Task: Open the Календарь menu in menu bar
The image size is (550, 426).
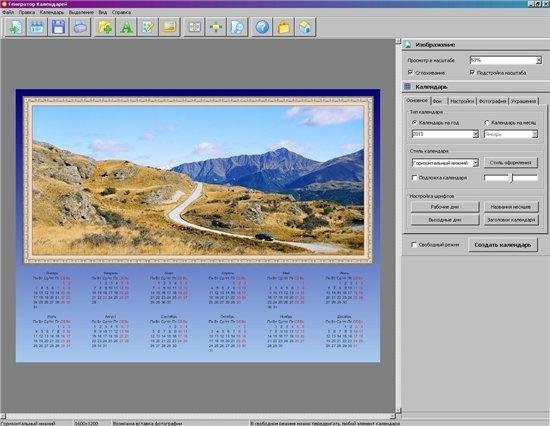Action: pos(52,12)
